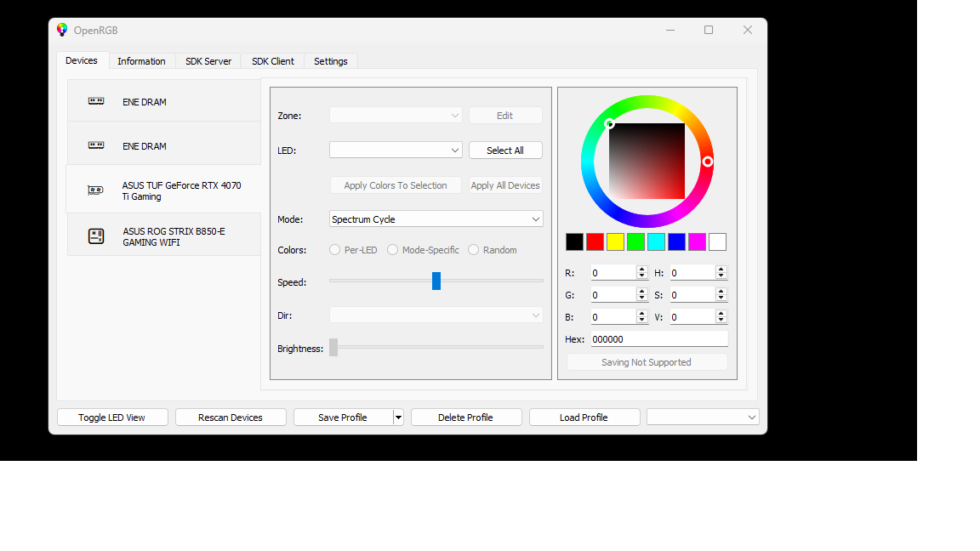Click the ROG STRIX motherboard icon
980x551 pixels.
pyautogui.click(x=96, y=236)
